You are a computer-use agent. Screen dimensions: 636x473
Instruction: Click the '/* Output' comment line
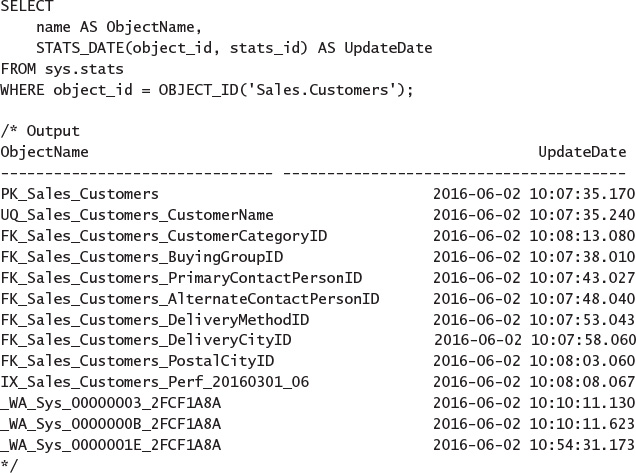coord(40,131)
